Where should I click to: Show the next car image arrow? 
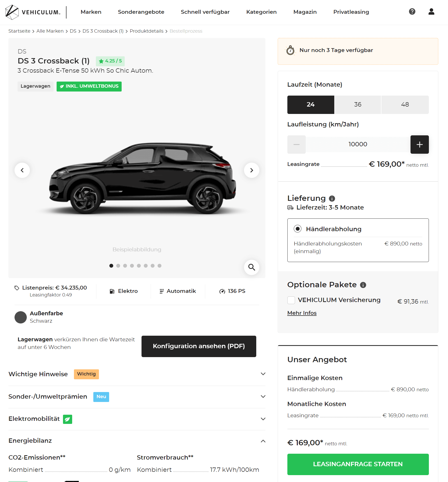[x=251, y=170]
